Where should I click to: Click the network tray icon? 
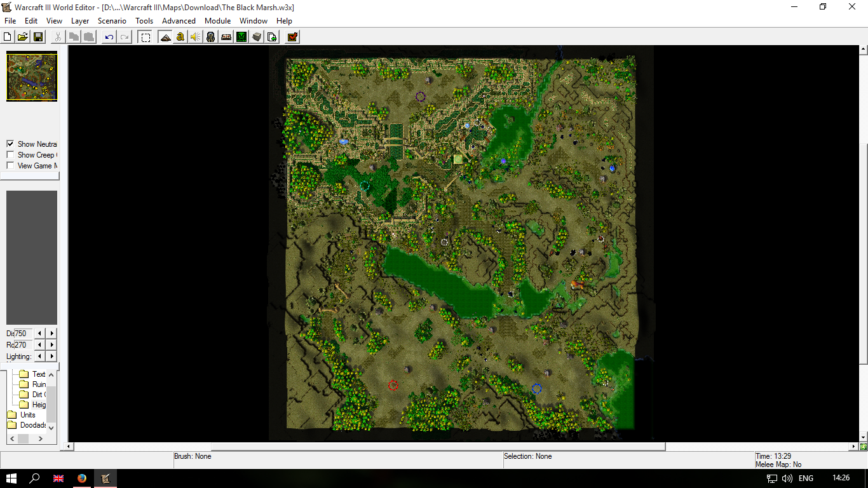point(772,478)
